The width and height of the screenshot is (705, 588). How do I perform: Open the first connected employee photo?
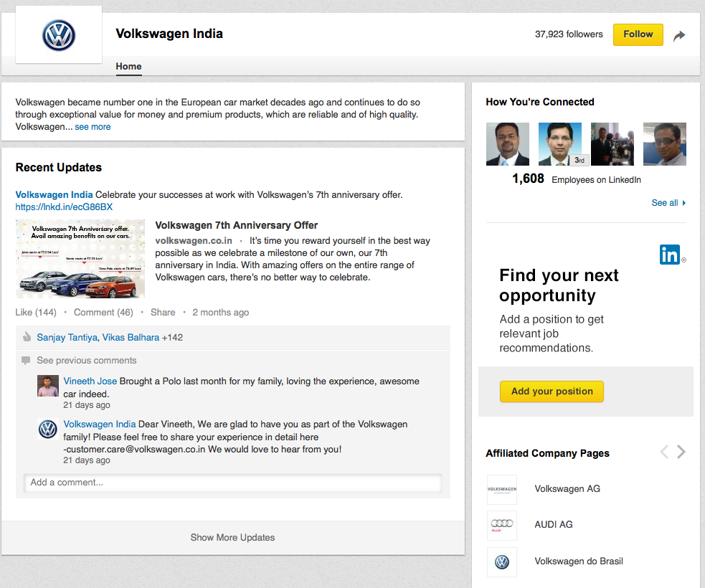pos(508,144)
